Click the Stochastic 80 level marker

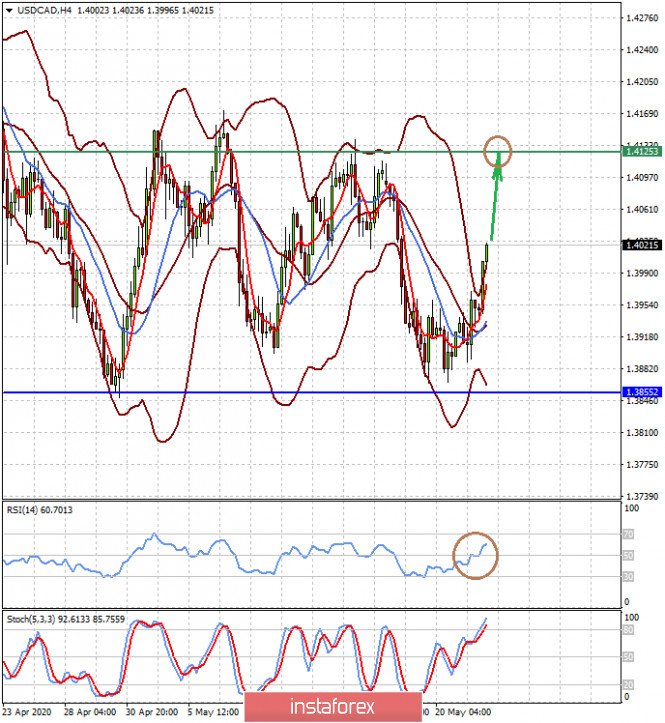(628, 630)
